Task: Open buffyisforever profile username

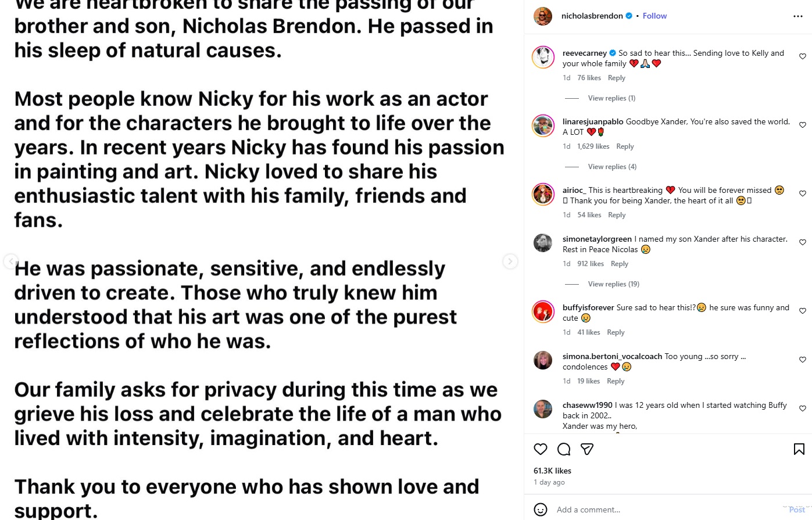Action: tap(588, 307)
